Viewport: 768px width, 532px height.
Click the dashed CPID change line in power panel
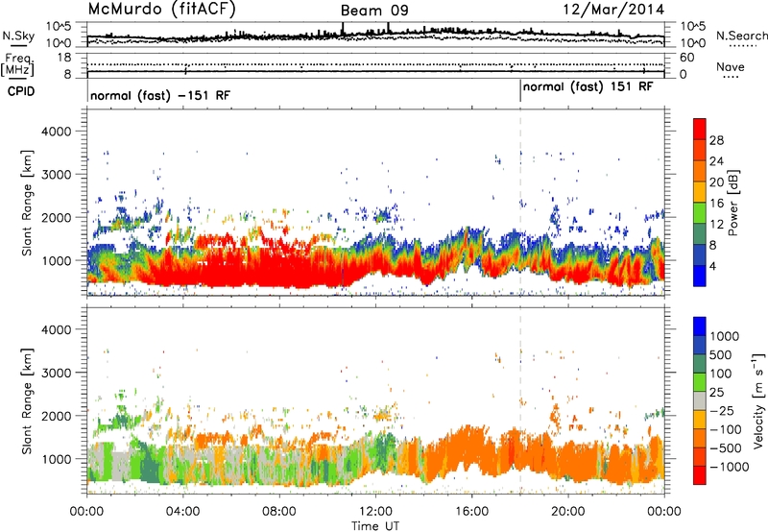tap(520, 202)
